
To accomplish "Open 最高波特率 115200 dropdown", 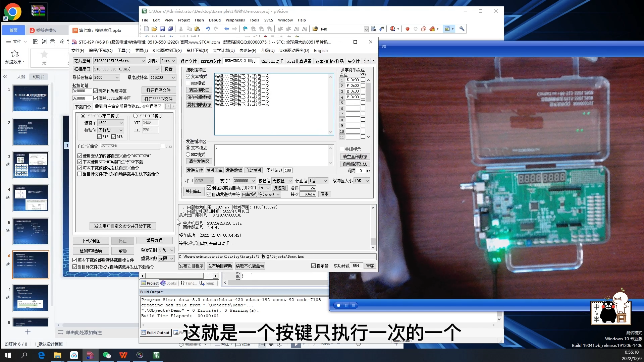I will pos(163,77).
